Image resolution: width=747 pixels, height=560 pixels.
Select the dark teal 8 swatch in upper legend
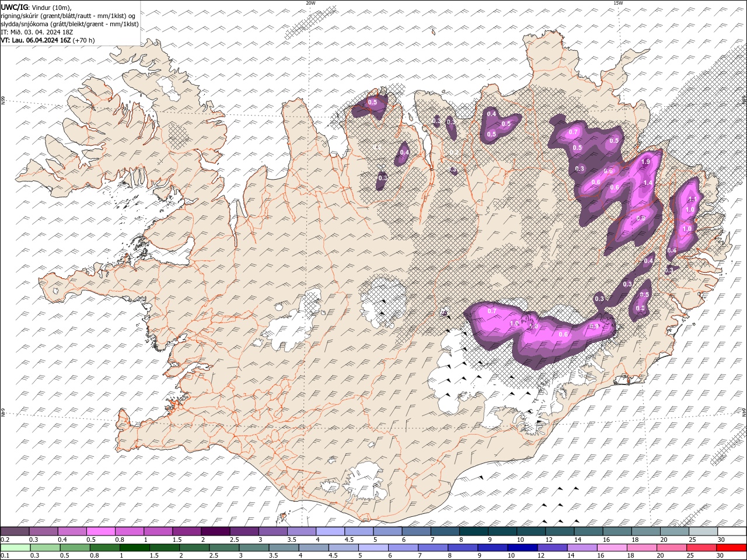(x=473, y=531)
